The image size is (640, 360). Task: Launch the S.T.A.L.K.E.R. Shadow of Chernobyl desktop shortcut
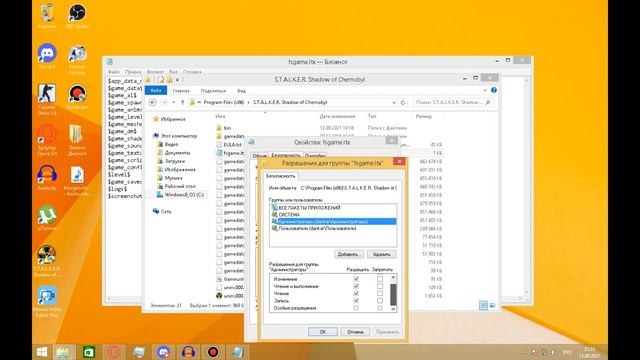(47, 256)
